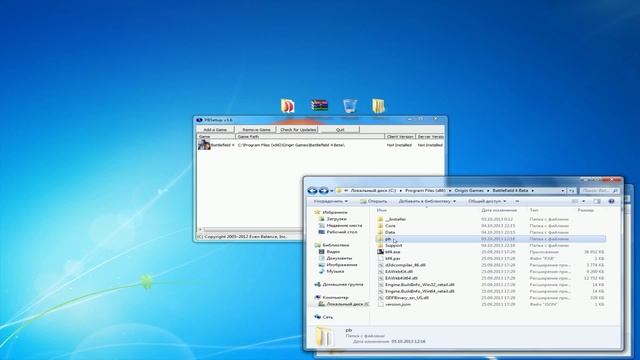
Task: Open the Видео library
Action: pos(333,251)
